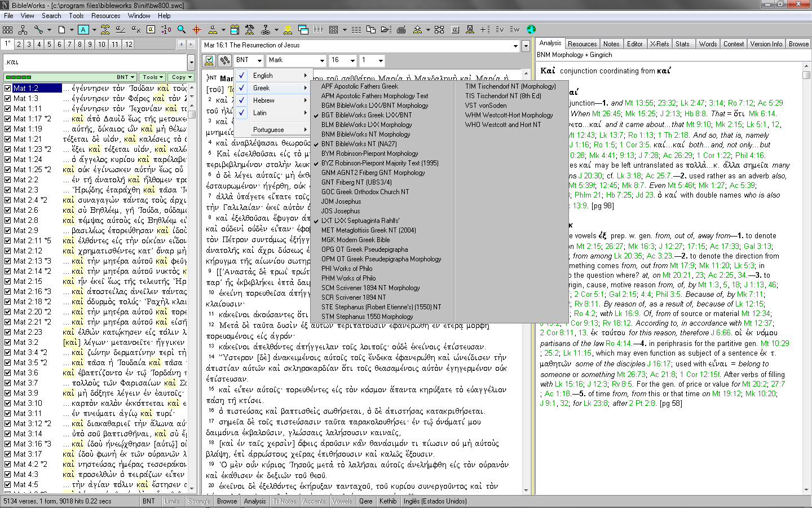Toggle the Browse button in the status bar

click(x=227, y=501)
